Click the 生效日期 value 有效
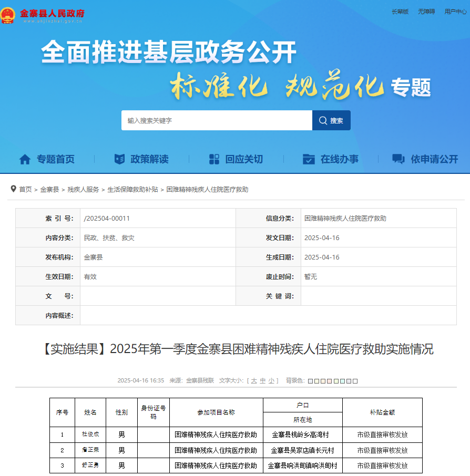The width and height of the screenshot is (470, 476). click(90, 276)
